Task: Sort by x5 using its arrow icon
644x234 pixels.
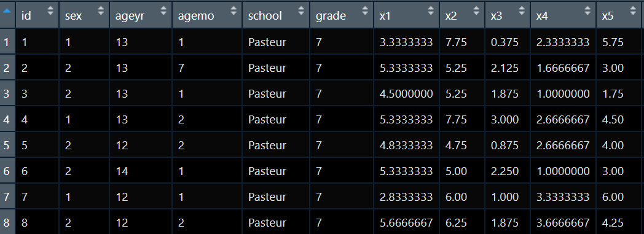Action: [634, 10]
